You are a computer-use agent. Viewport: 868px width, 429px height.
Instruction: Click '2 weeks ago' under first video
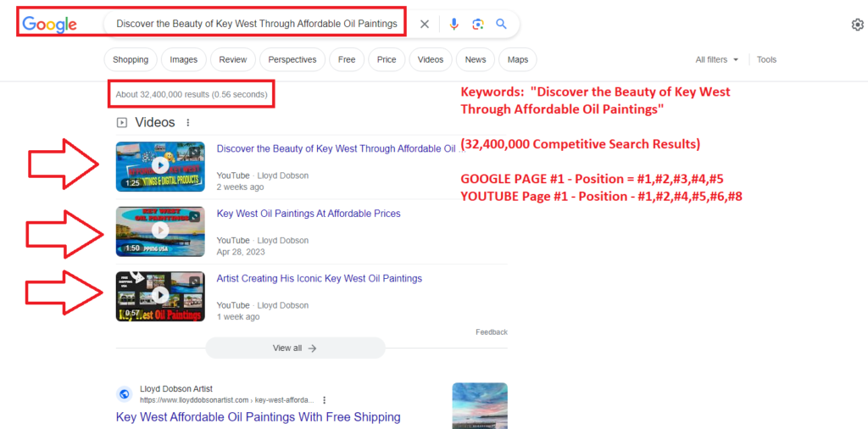[x=240, y=187]
